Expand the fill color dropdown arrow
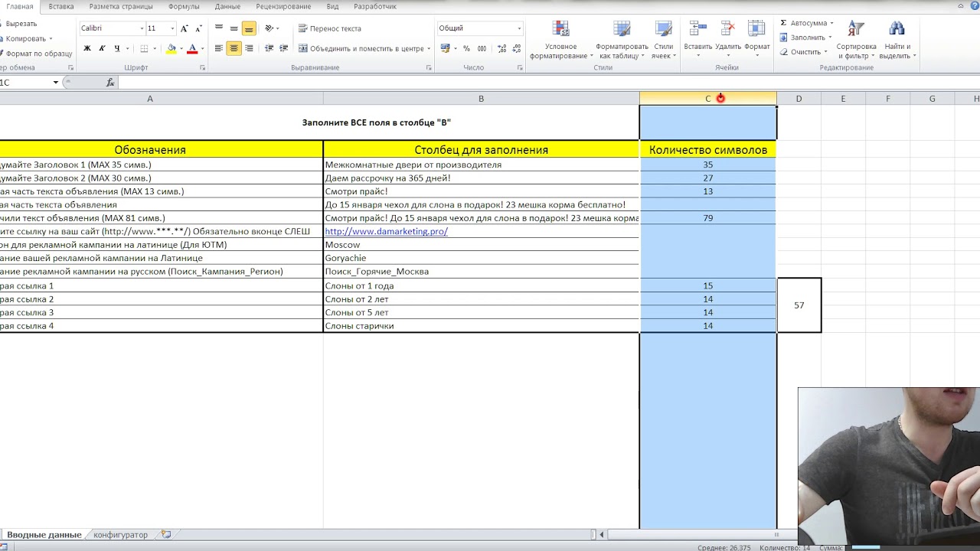The width and height of the screenshot is (980, 551). pos(181,48)
